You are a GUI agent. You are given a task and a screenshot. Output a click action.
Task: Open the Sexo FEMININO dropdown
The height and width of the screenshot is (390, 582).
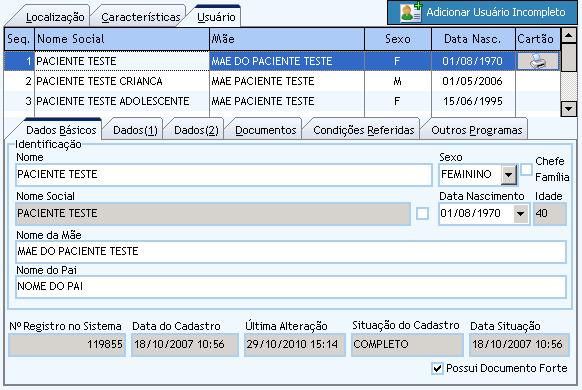click(509, 174)
